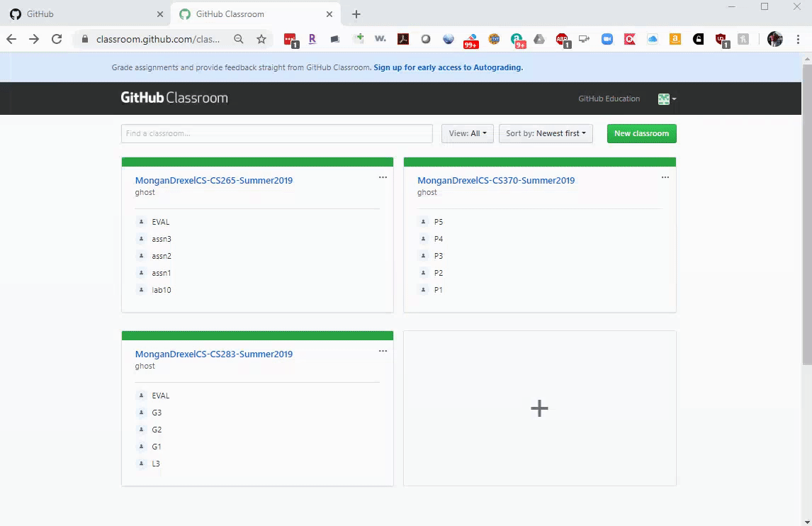
Task: Select the GitHub Classroom browser tab
Action: (254, 14)
